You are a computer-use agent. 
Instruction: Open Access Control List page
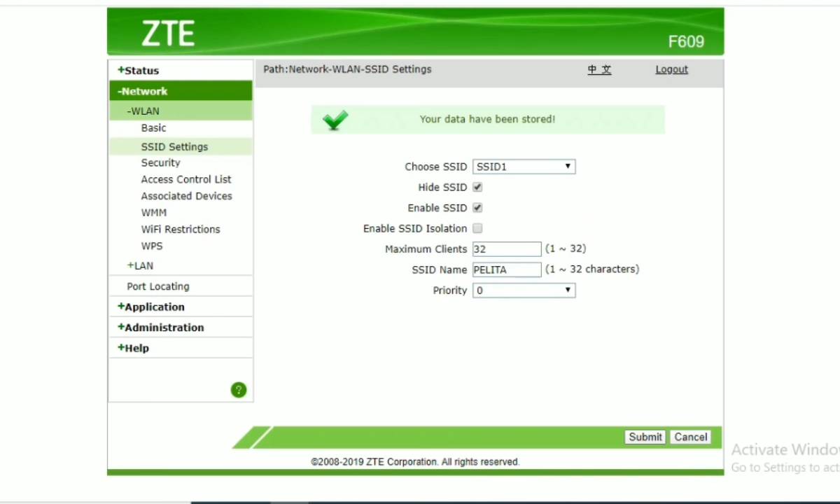click(186, 179)
